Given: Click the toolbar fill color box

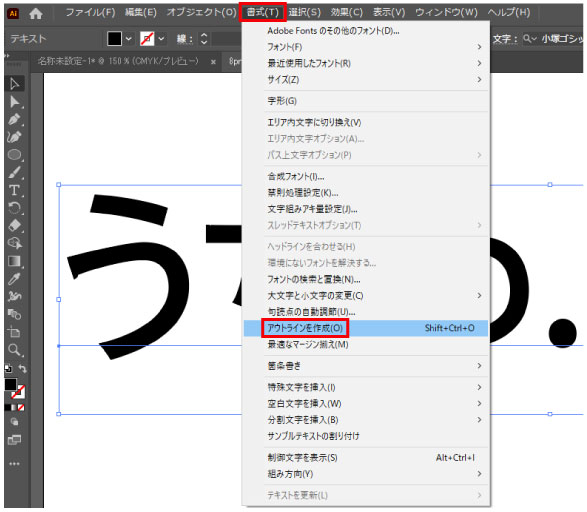Looking at the screenshot, I should click(10, 384).
